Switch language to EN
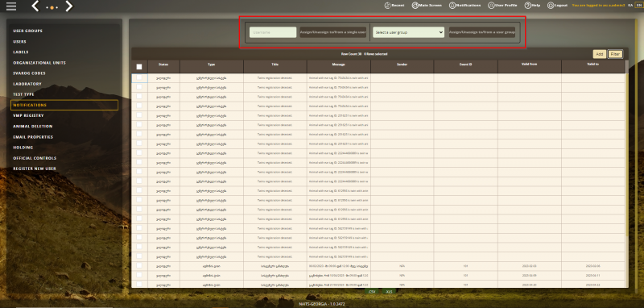Screen dimensions: 644x308 click(638, 6)
